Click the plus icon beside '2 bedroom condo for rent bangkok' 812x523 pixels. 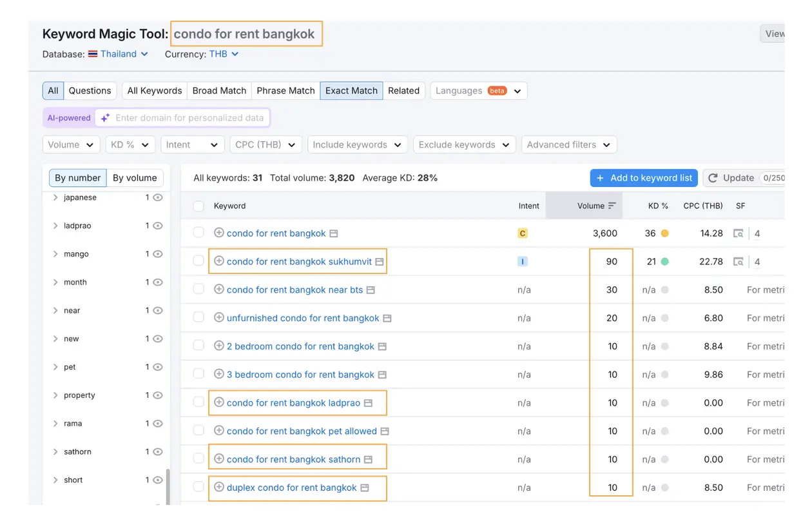click(219, 346)
